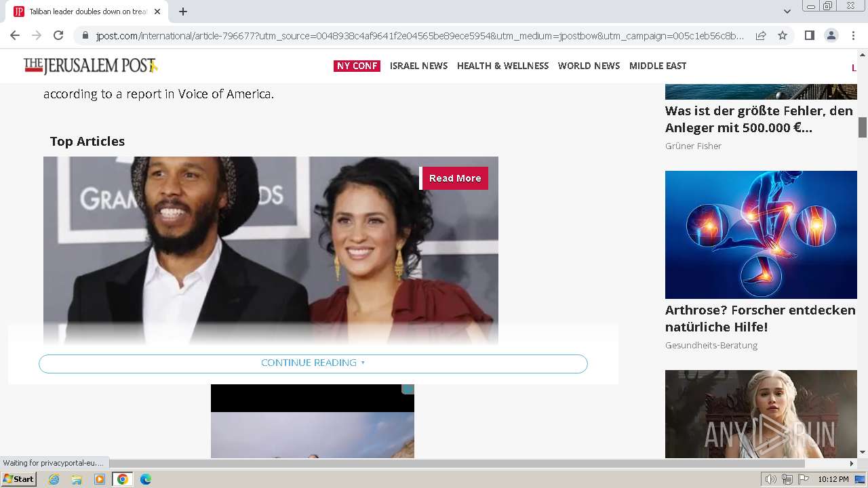
Task: Open the Top Articles video thumbnail
Action: (271, 251)
